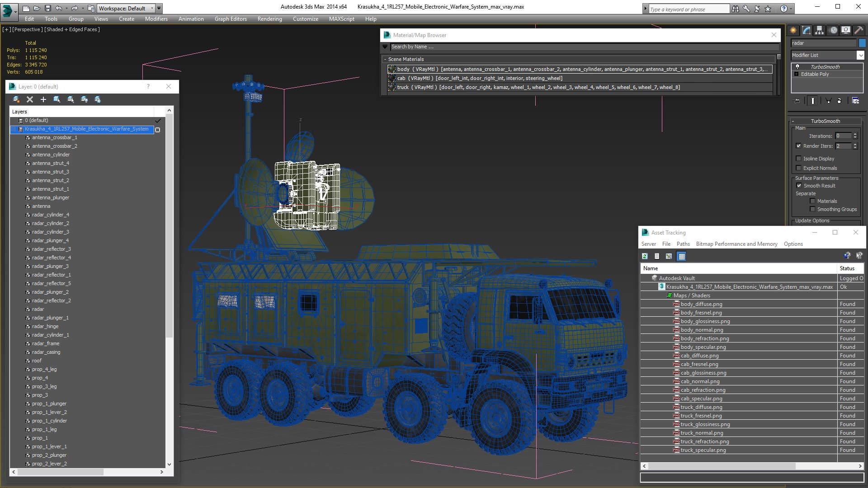868x488 pixels.
Task: Click the Redo arrow icon
Action: click(75, 8)
